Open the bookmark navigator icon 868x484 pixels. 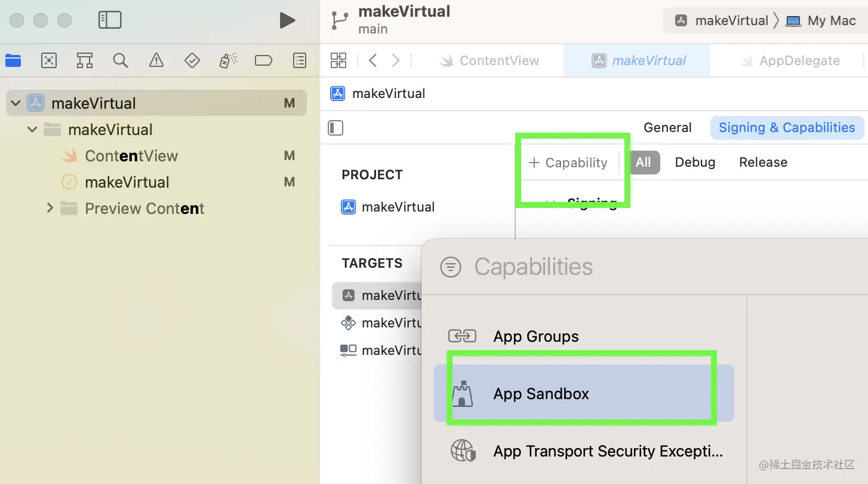85,60
